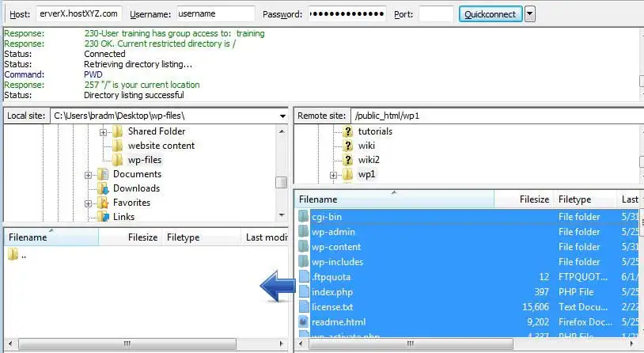Sort local files by Filesize column header
Viewport: 644px width, 353px height.
coord(131,237)
